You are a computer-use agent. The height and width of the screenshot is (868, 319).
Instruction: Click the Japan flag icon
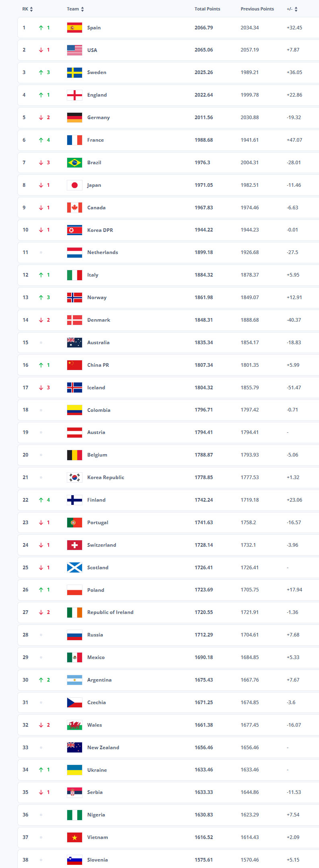[74, 185]
